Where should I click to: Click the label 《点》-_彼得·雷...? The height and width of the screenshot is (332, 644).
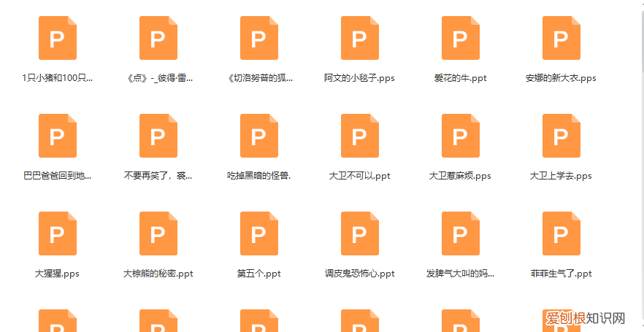[x=158, y=78]
